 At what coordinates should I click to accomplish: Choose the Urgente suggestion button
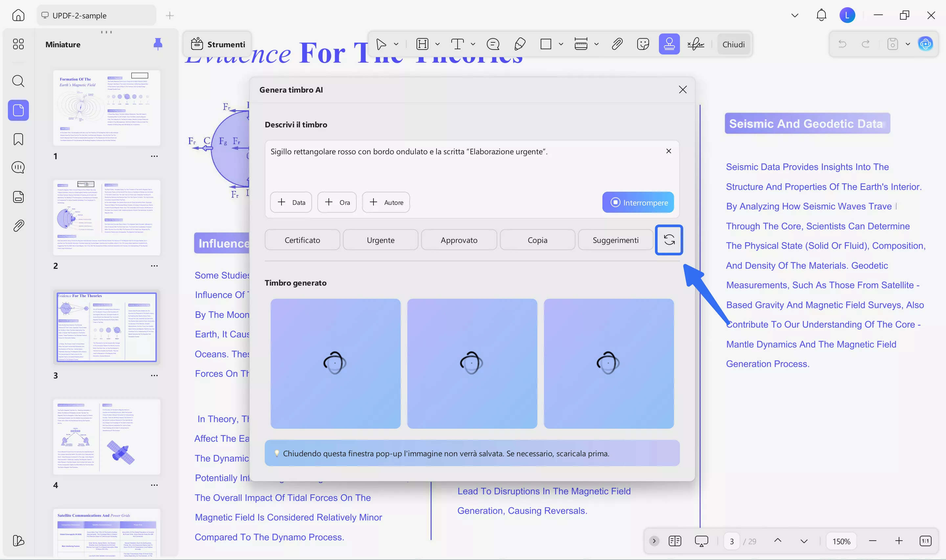point(380,240)
